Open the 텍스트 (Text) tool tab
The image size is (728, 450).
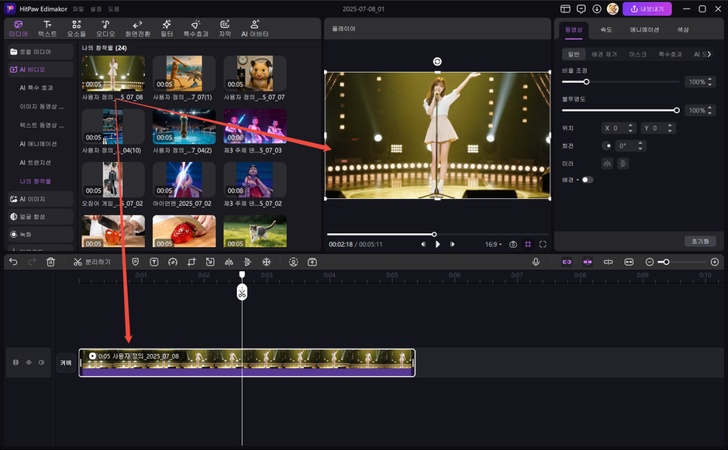pyautogui.click(x=47, y=28)
